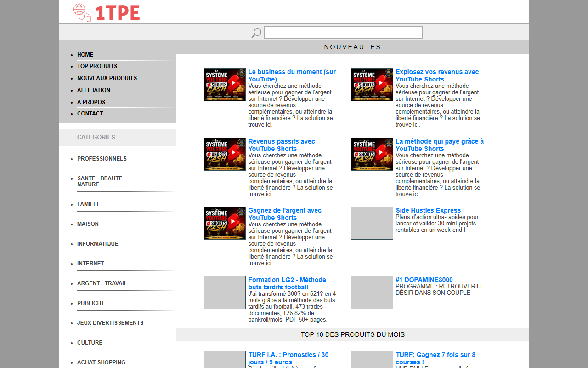This screenshot has height=368, width=588.
Task: Select the FAMILLE category
Action: click(89, 204)
